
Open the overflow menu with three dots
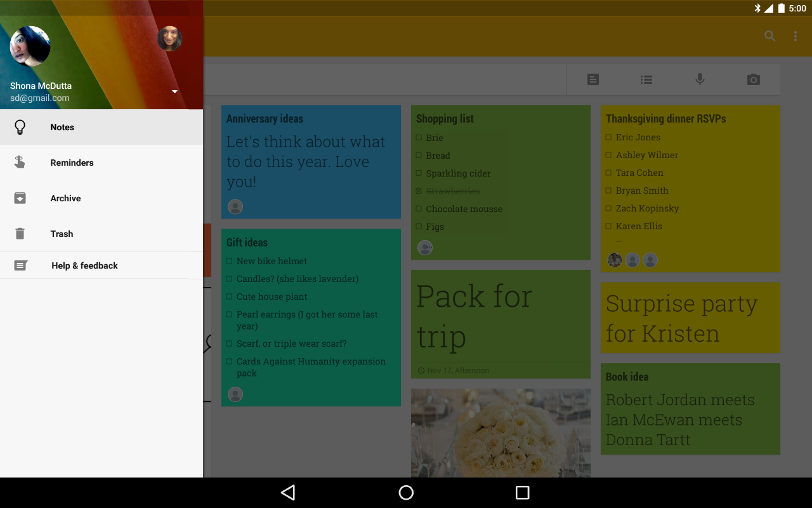[x=796, y=36]
